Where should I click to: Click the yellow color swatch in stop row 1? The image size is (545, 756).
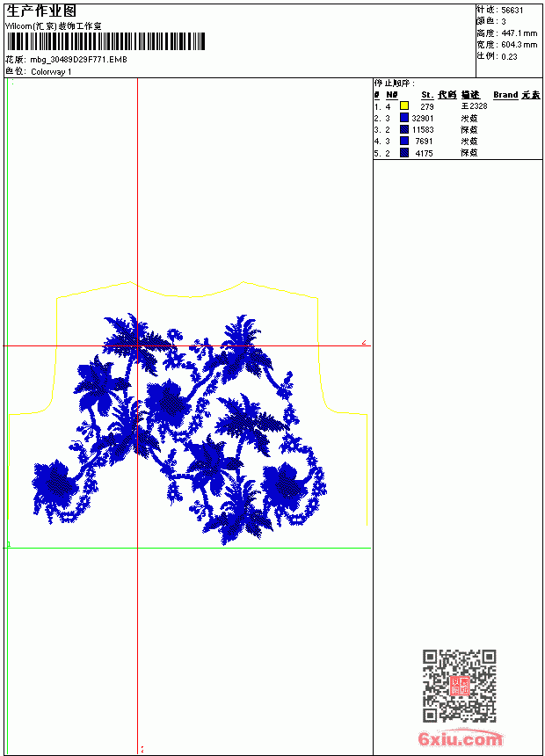404,105
